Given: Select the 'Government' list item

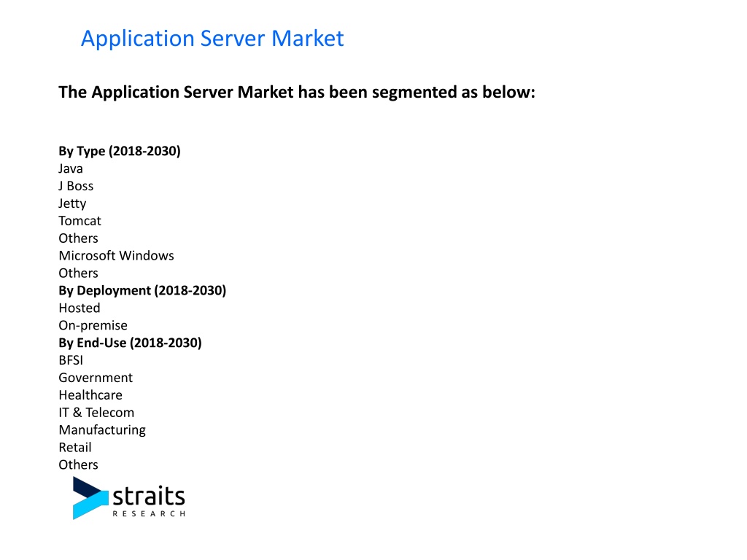Looking at the screenshot, I should click(96, 378).
